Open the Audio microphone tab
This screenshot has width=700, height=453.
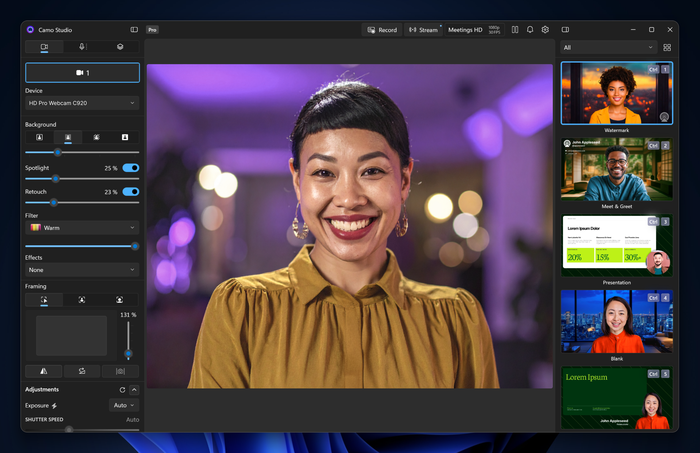(x=82, y=47)
